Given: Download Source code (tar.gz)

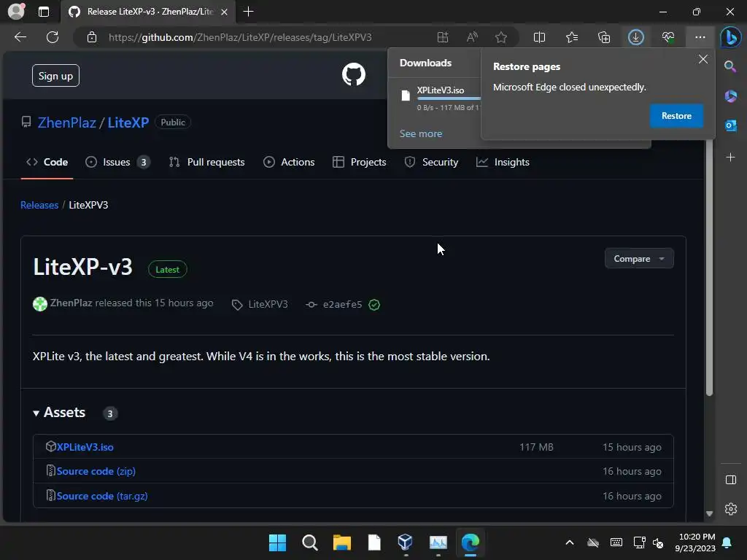Looking at the screenshot, I should pyautogui.click(x=102, y=496).
